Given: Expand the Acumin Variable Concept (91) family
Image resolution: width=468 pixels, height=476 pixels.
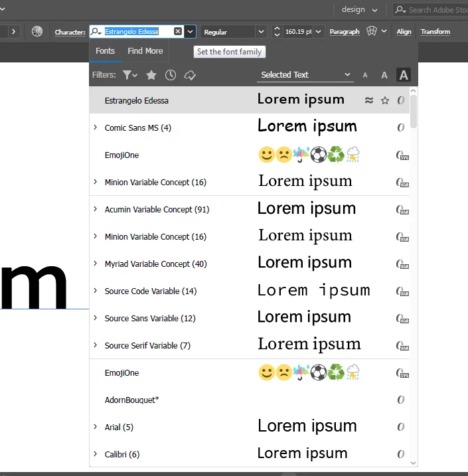Looking at the screenshot, I should 96,209.
